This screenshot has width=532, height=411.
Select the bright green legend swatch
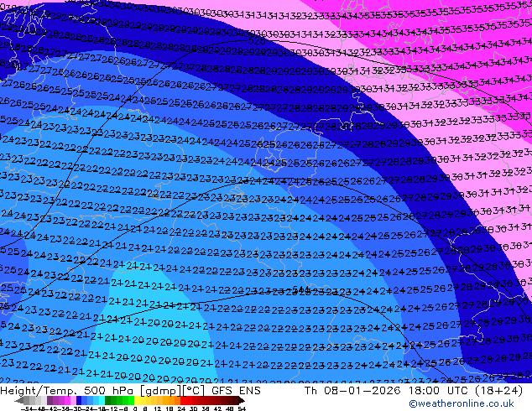131,401
